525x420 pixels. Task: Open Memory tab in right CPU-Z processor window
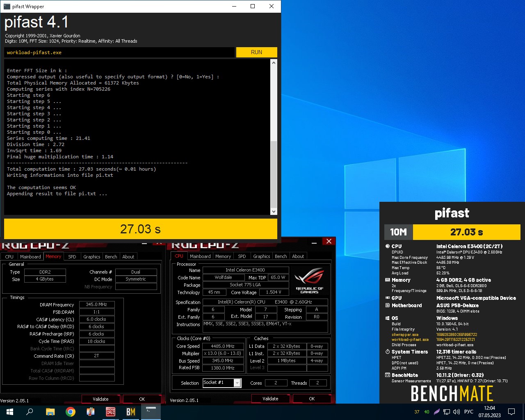click(223, 256)
